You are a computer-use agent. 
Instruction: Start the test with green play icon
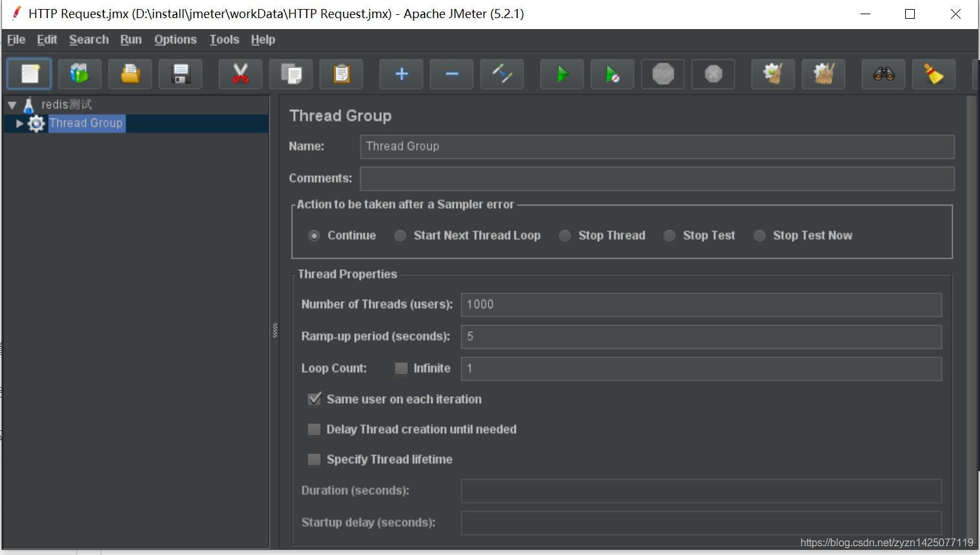click(x=562, y=74)
